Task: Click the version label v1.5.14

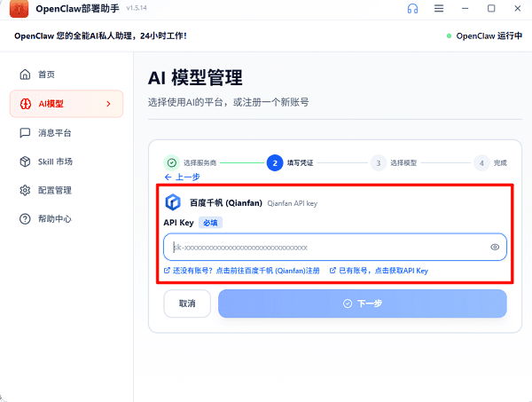Action: (x=137, y=8)
